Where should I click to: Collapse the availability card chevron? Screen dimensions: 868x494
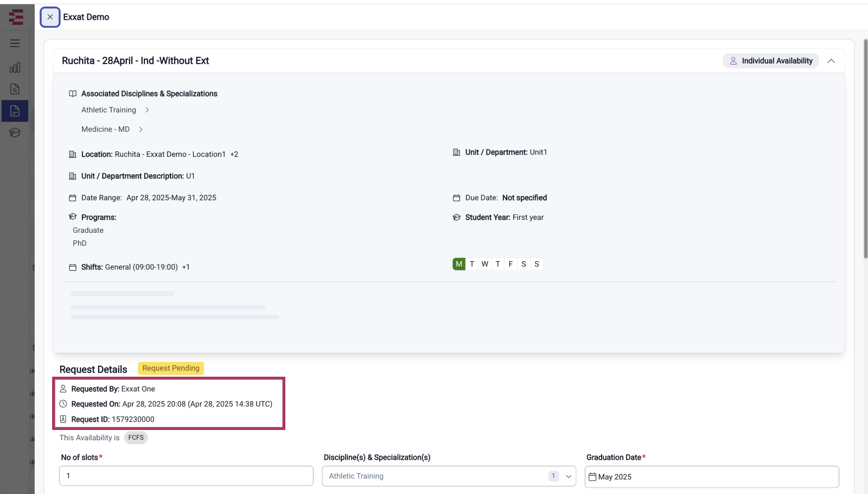[x=831, y=61]
